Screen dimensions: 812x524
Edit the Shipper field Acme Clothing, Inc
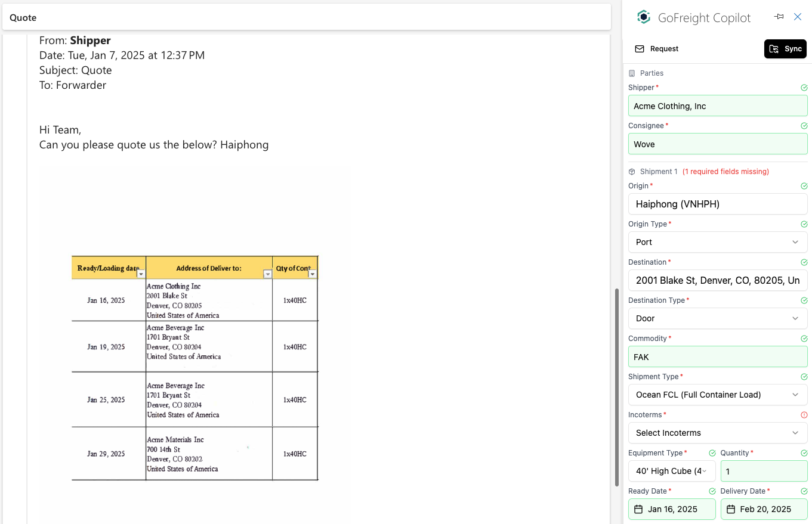[718, 106]
